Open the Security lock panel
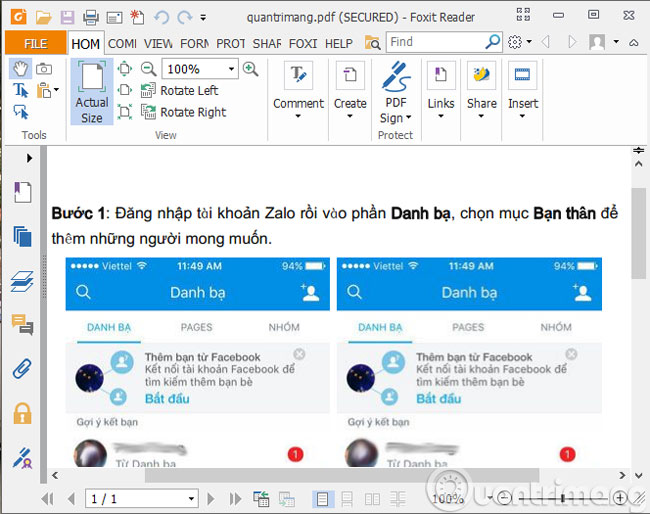Image resolution: width=650 pixels, height=514 pixels. click(22, 413)
